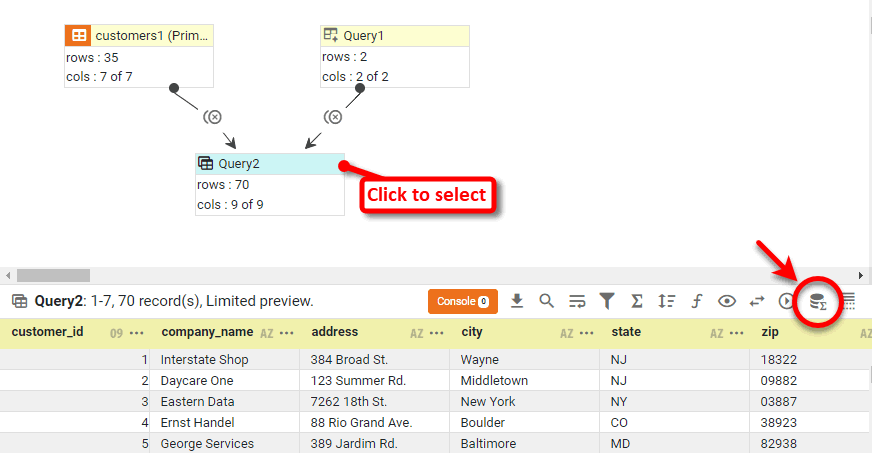Select the Query1 node header
This screenshot has height=453, width=872.
click(394, 36)
